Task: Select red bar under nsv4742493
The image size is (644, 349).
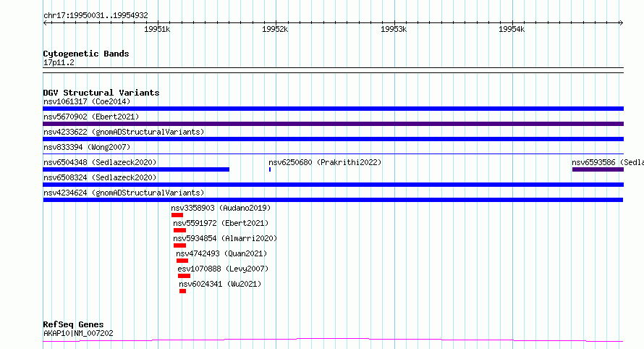Action: [x=182, y=261]
